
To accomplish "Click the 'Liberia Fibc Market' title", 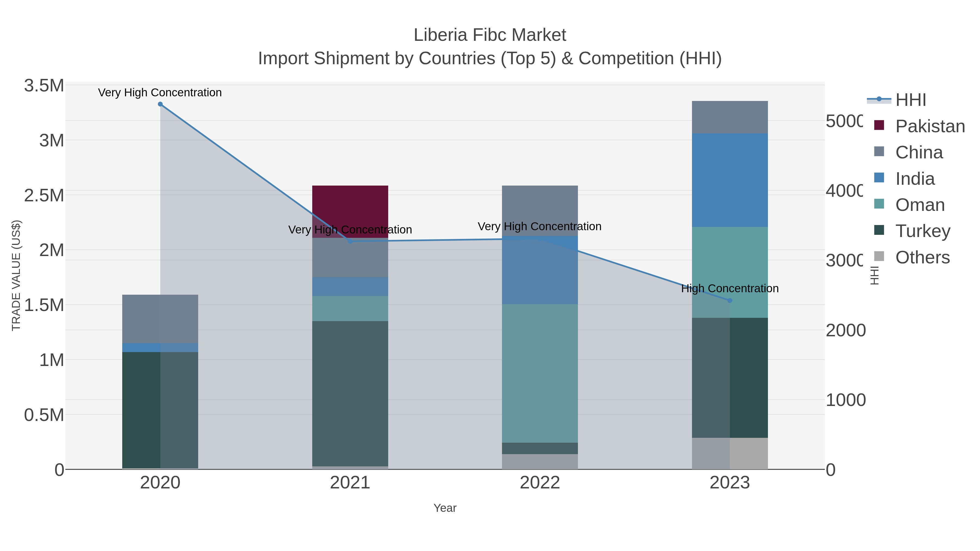I will click(490, 35).
